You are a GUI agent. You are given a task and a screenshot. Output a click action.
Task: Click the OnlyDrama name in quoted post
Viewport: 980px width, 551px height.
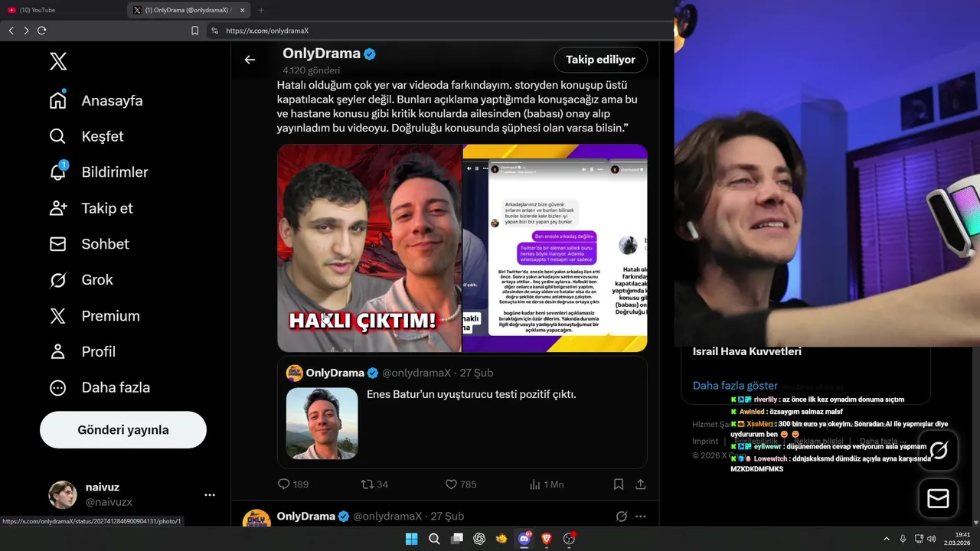pos(335,373)
